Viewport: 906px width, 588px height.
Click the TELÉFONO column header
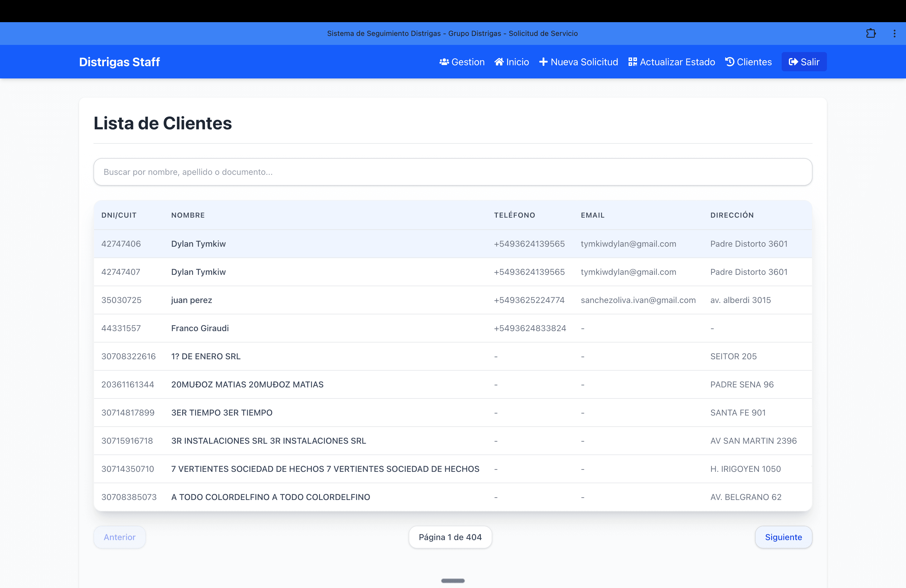515,215
